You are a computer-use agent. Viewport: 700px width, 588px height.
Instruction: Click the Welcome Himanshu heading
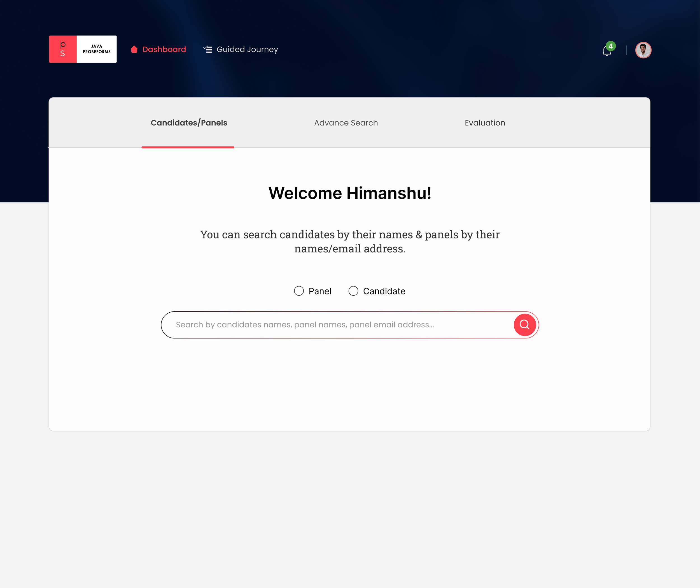(350, 193)
